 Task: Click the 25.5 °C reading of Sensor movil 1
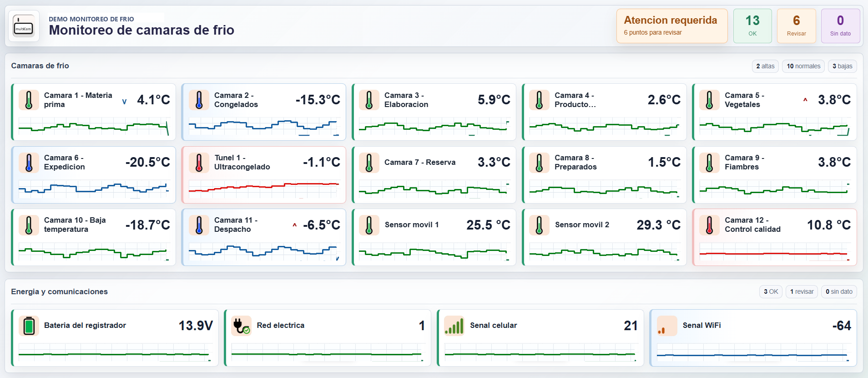489,225
